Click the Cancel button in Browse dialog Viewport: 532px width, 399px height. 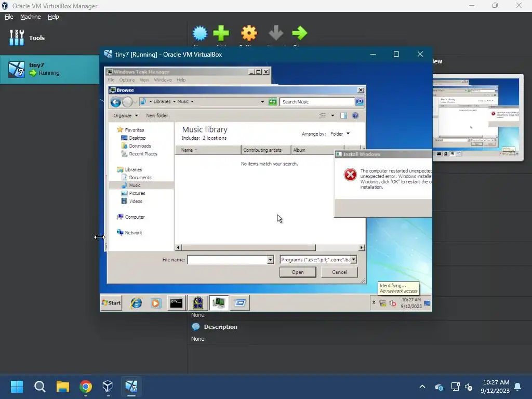[339, 272]
